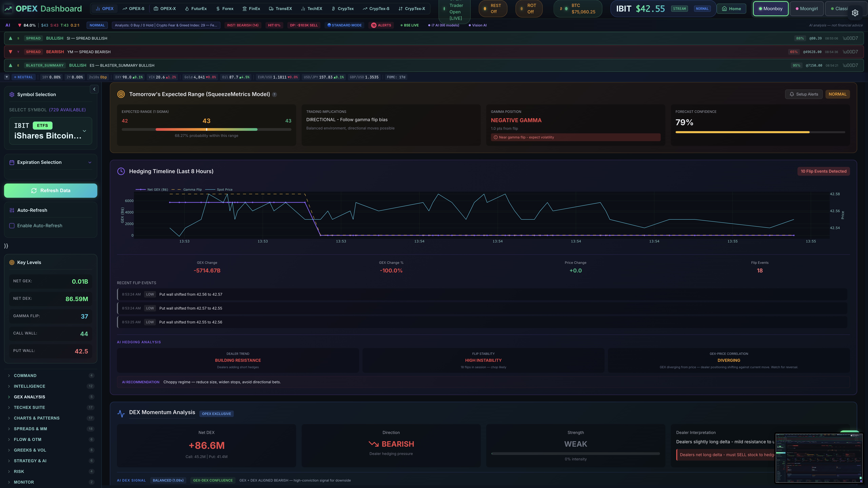Click the Symbol Selection gear icon

tap(12, 95)
